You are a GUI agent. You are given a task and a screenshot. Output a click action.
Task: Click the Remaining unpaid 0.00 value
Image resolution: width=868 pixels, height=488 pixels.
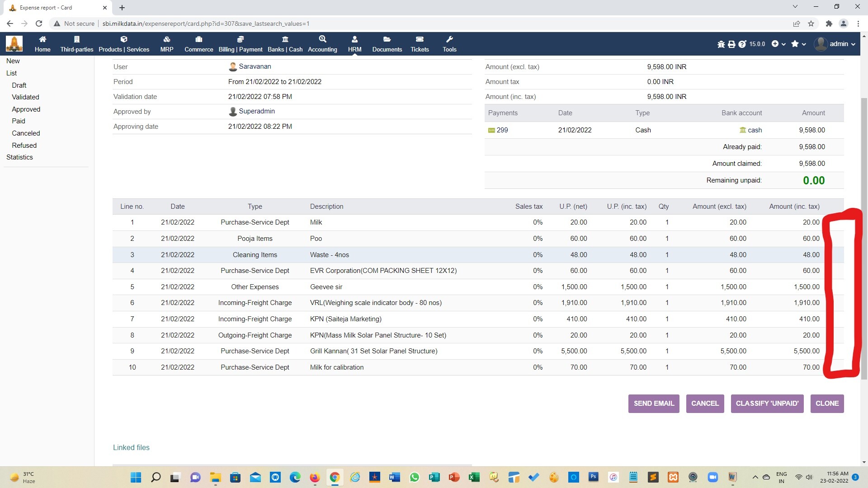tap(814, 180)
